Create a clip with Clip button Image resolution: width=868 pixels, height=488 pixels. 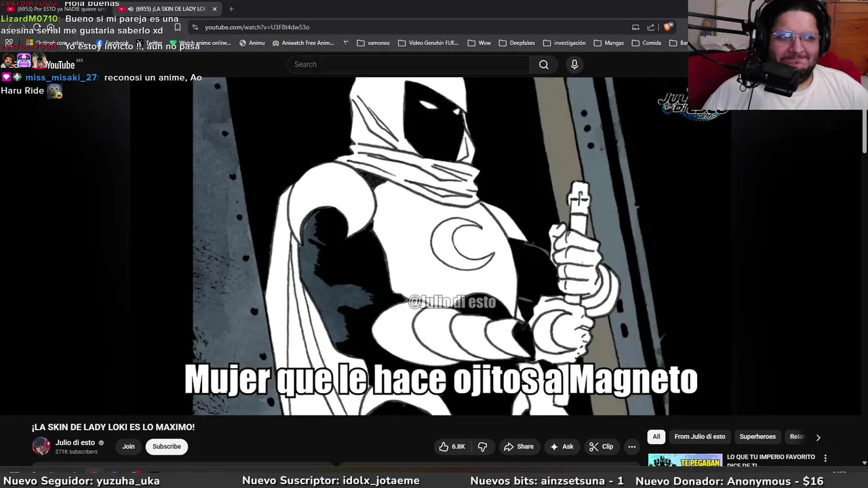(x=601, y=447)
